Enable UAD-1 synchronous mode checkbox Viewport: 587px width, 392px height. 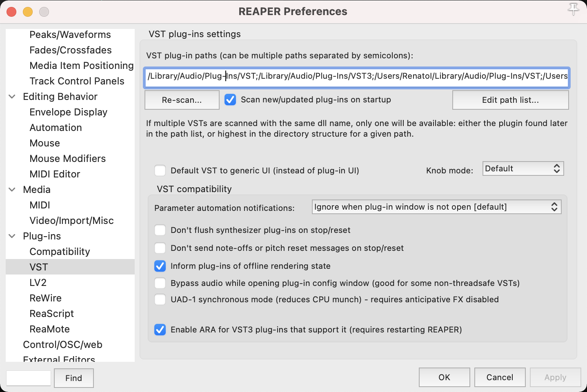click(160, 299)
